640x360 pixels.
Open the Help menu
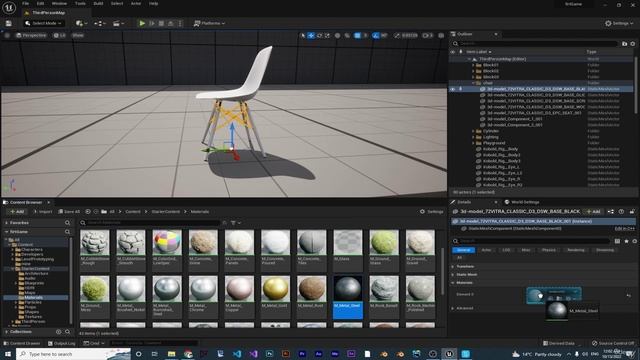pos(153,4)
